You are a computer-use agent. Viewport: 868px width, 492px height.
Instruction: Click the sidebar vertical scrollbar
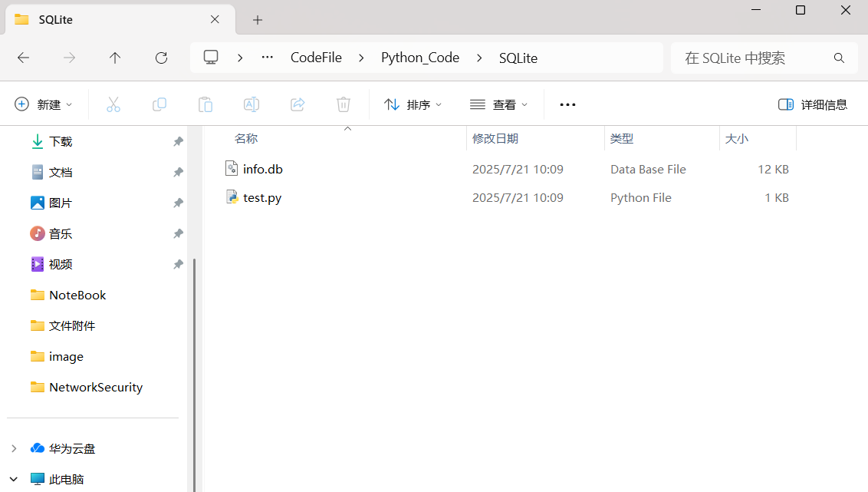click(x=194, y=375)
